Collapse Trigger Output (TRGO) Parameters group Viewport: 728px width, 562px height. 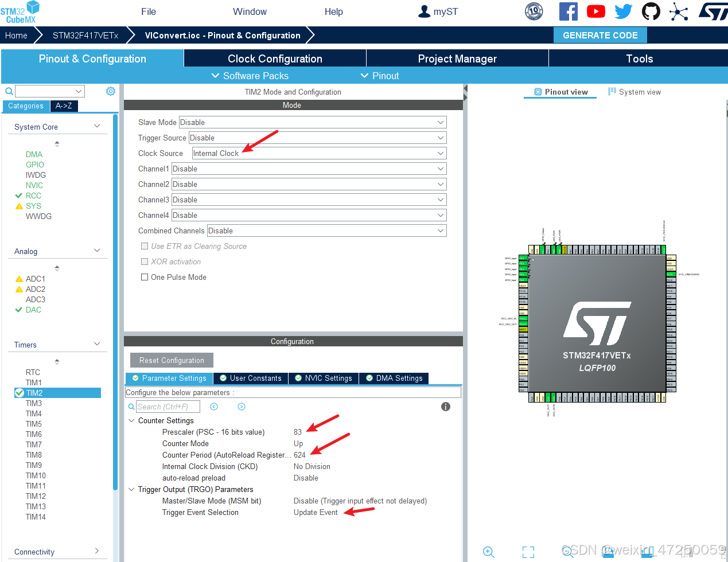[132, 489]
